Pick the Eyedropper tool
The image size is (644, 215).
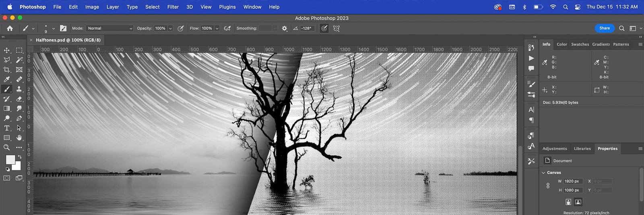[x=7, y=79]
